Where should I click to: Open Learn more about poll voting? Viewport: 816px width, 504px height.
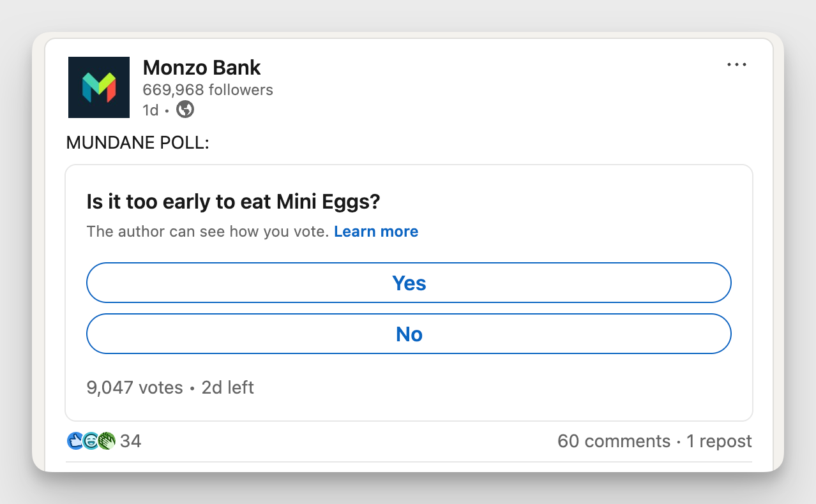pyautogui.click(x=376, y=232)
